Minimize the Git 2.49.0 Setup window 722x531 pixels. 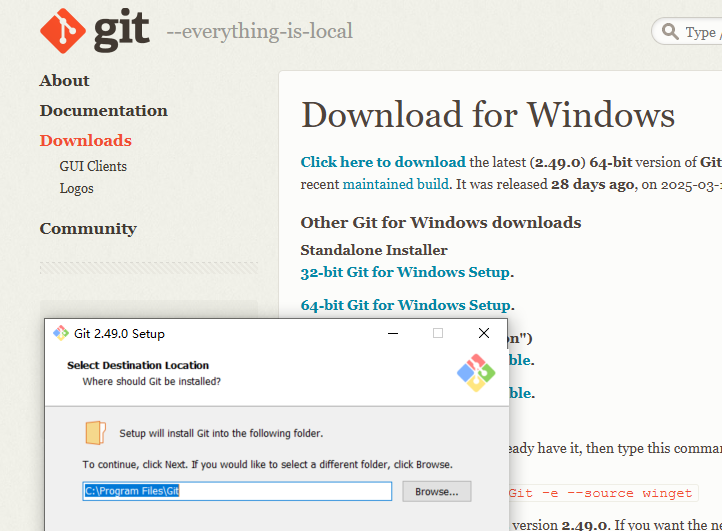click(393, 333)
